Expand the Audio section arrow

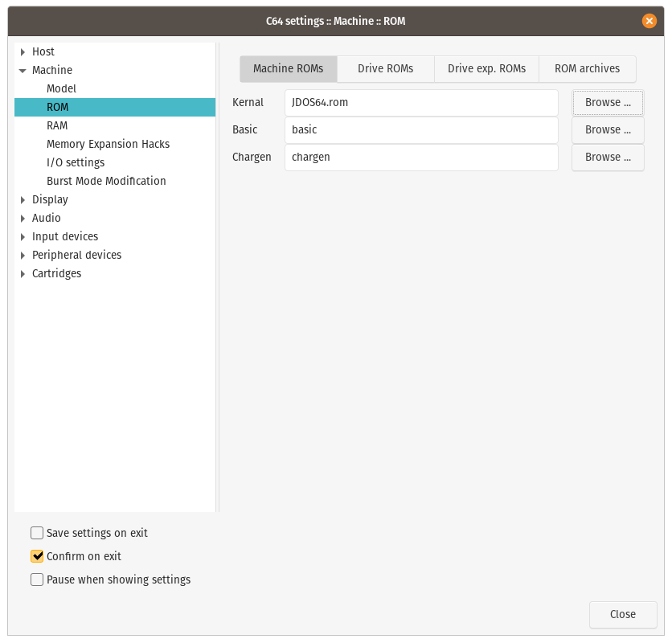tap(23, 219)
